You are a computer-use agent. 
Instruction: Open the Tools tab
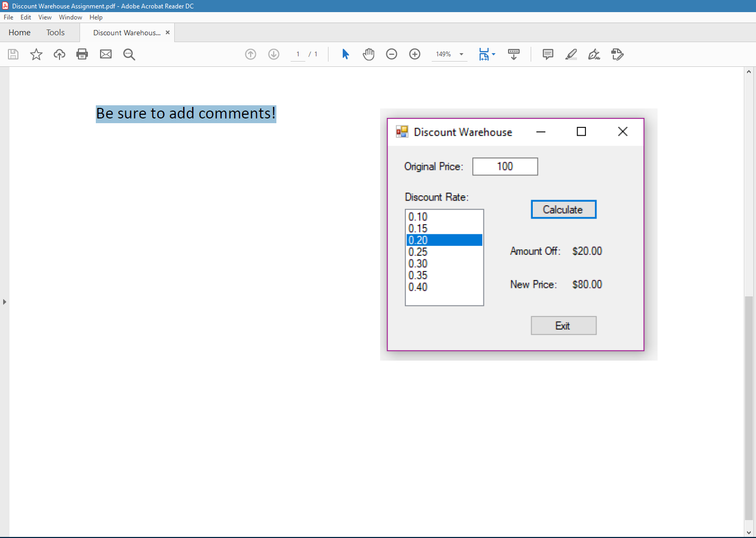[x=55, y=32]
